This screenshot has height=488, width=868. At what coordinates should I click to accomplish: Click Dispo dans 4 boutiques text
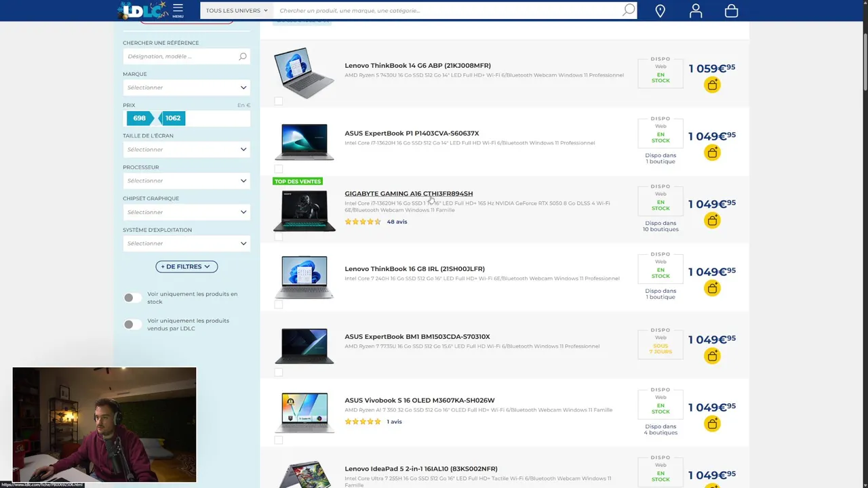click(660, 430)
